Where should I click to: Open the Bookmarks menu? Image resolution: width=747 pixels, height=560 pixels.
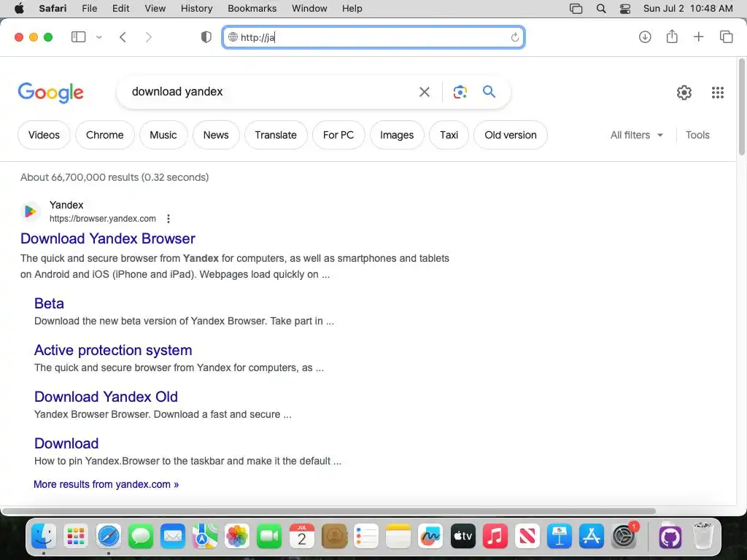click(252, 8)
